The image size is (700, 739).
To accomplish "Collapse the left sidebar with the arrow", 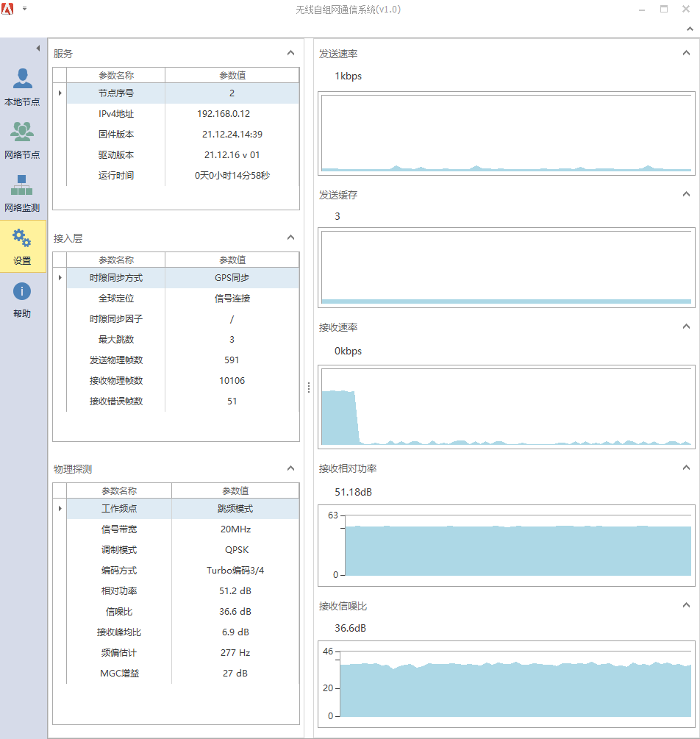I will pyautogui.click(x=38, y=48).
